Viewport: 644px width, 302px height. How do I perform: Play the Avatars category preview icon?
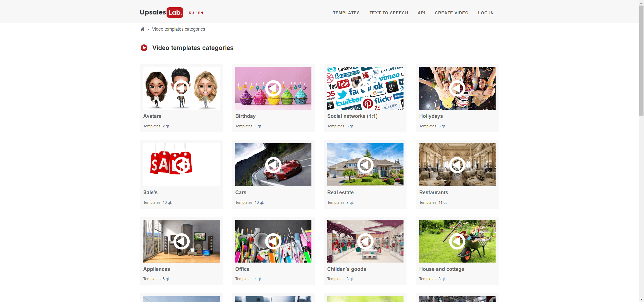pos(181,88)
